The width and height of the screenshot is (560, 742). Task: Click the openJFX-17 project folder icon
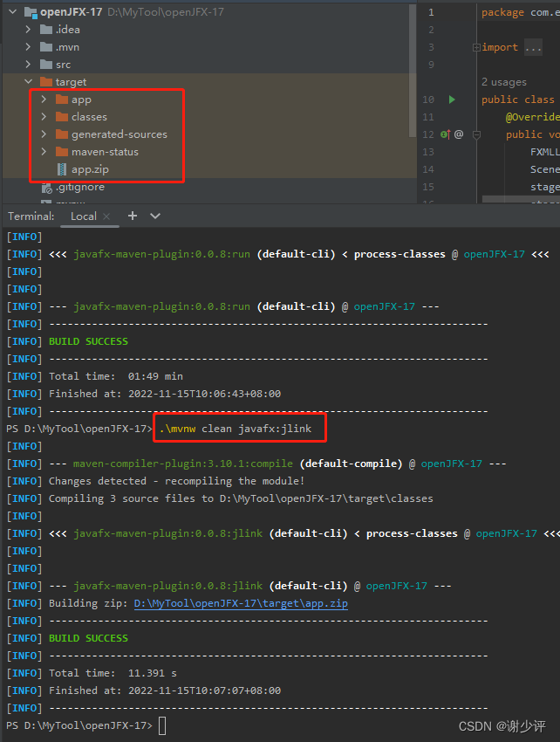coord(30,12)
